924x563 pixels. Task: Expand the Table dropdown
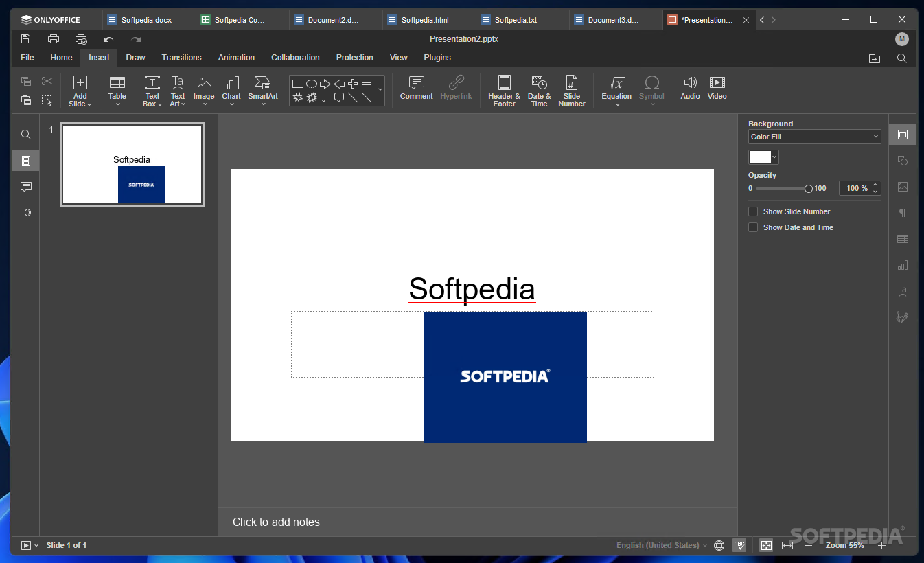point(117,104)
